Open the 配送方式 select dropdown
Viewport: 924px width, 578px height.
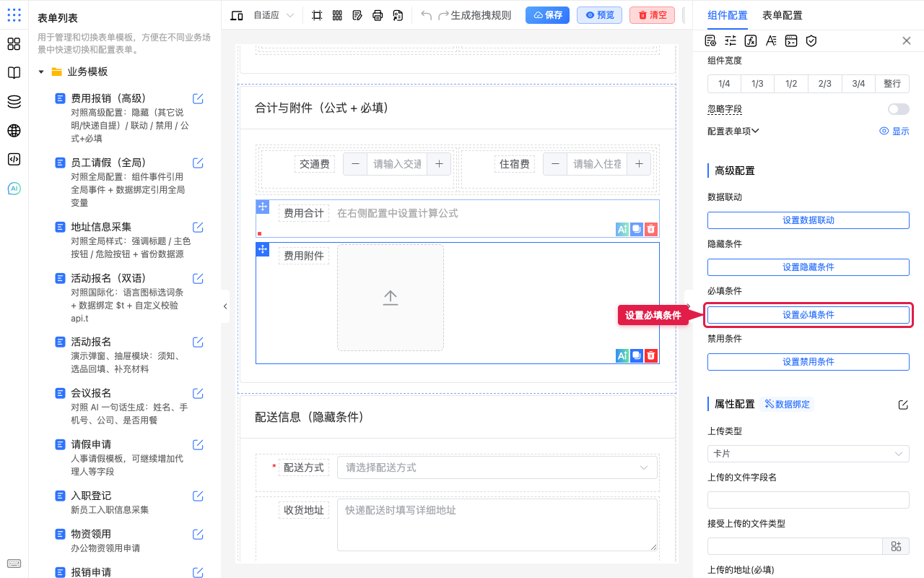(497, 467)
